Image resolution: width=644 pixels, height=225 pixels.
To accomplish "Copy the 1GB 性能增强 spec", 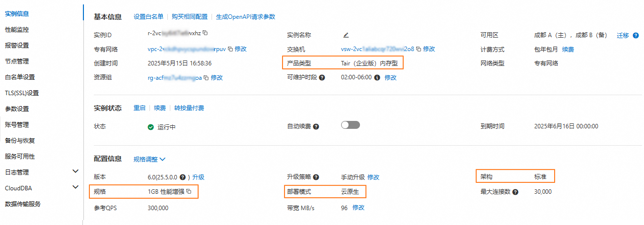I will (189, 192).
